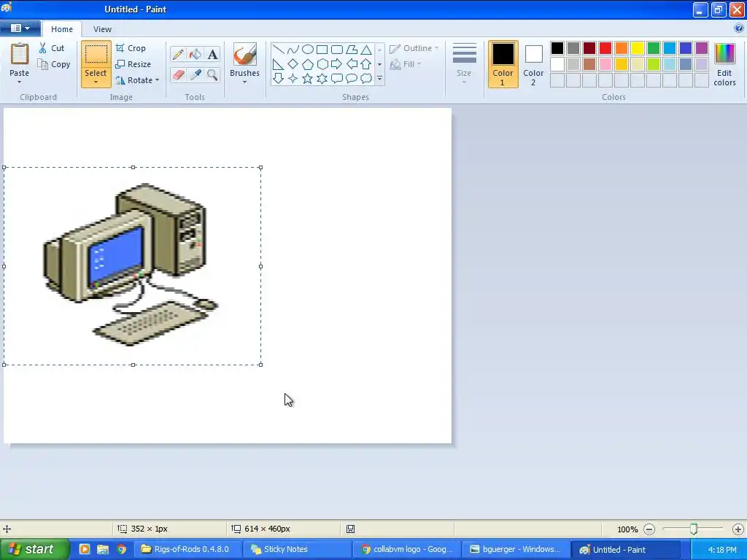Pick the red palette color

click(605, 48)
